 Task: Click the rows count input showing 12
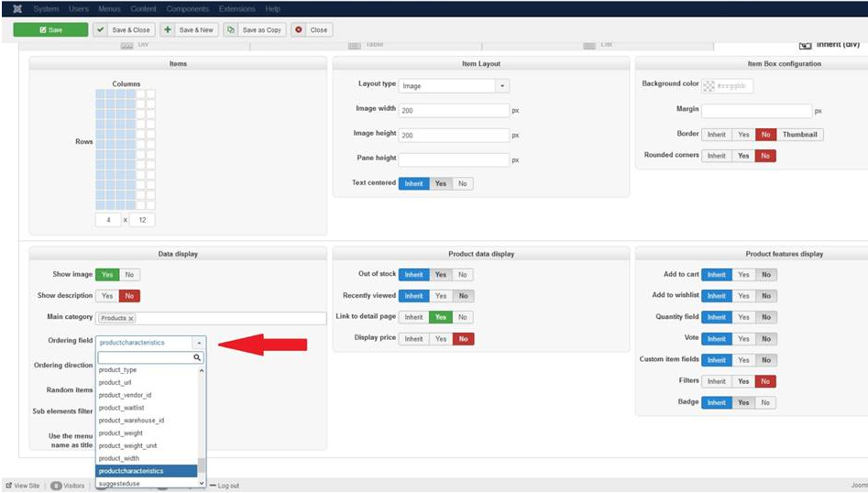142,220
